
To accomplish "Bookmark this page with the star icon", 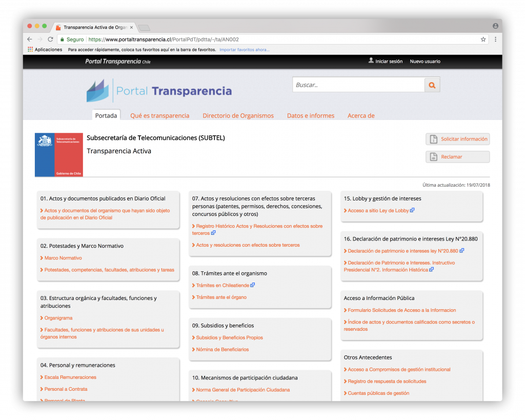I will (483, 39).
